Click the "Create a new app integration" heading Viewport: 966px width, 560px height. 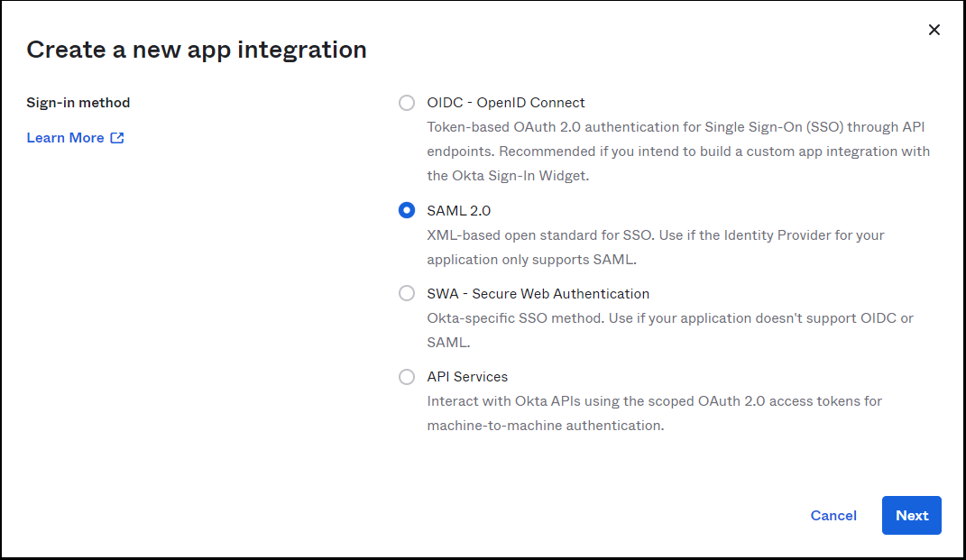(197, 50)
